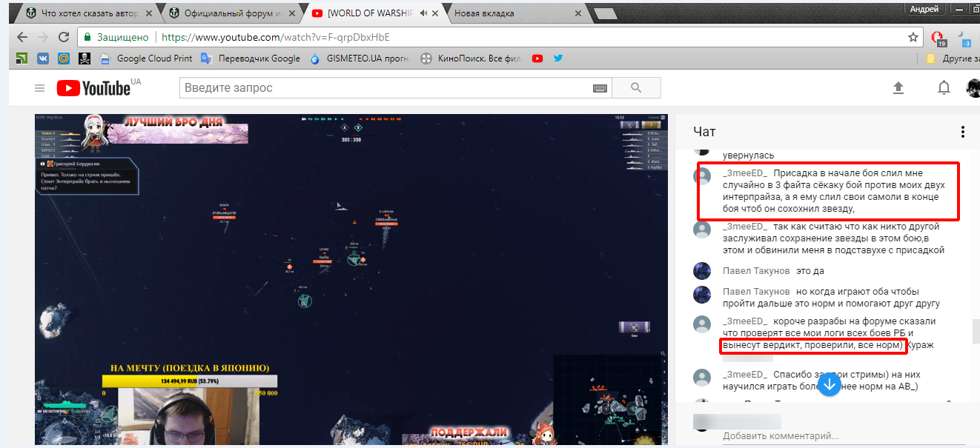The width and height of the screenshot is (980, 448).
Task: Open GISMETEO.UA bookmark
Action: [360, 58]
